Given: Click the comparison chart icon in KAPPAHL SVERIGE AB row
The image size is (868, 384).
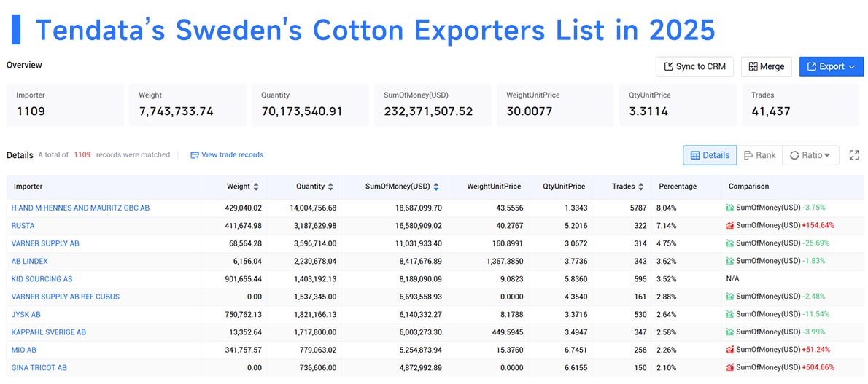Looking at the screenshot, I should (x=730, y=332).
